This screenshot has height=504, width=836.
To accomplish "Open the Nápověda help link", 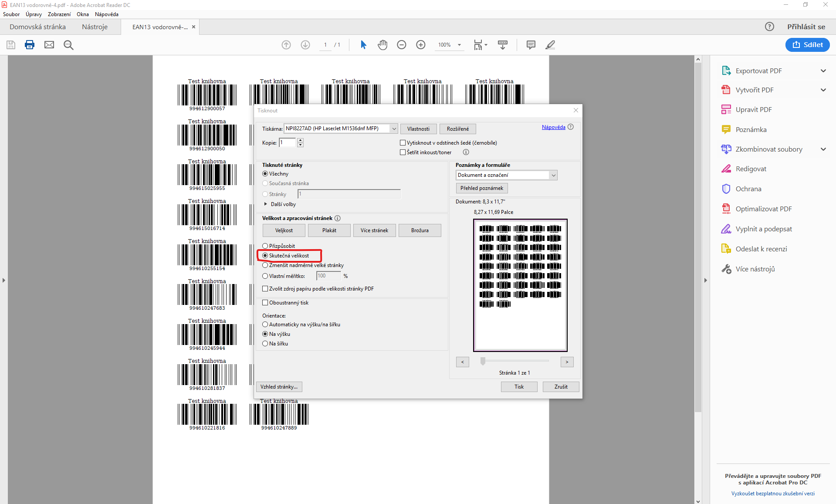I will click(x=553, y=127).
